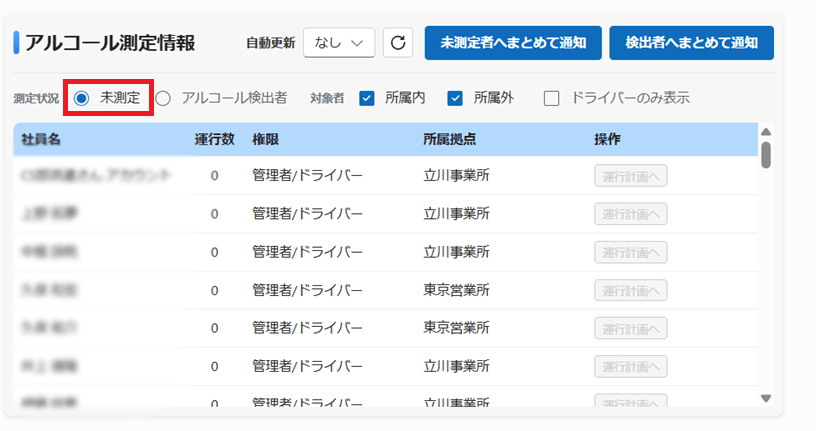The width and height of the screenshot is (816, 431).
Task: Click the アルコール測定情報 heading
Action: point(110,43)
